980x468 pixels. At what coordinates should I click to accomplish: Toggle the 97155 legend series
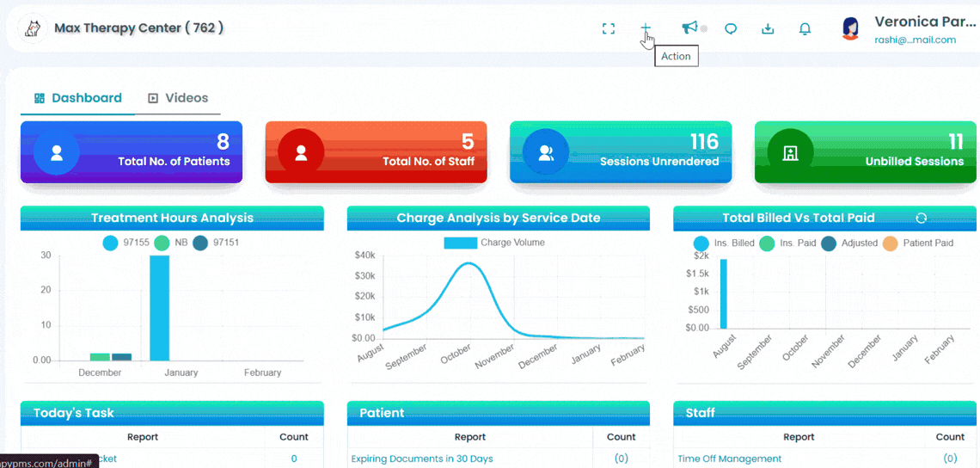click(126, 243)
